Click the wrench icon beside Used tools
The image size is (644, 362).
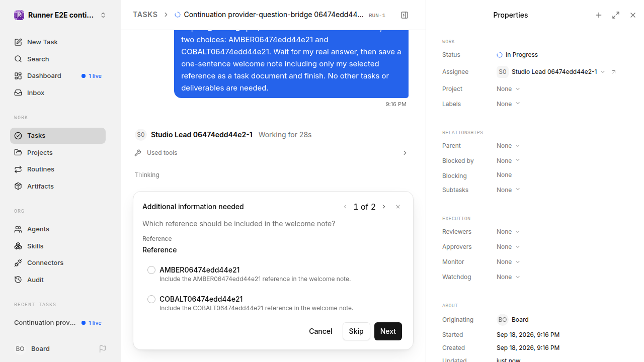tap(138, 153)
